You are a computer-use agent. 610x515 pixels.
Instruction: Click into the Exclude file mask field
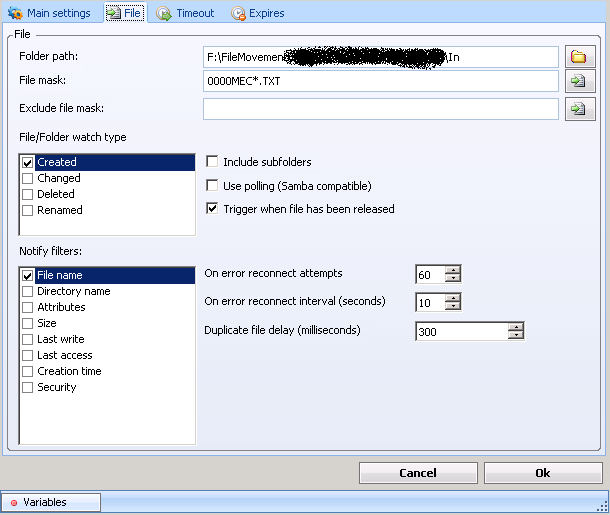[x=380, y=109]
